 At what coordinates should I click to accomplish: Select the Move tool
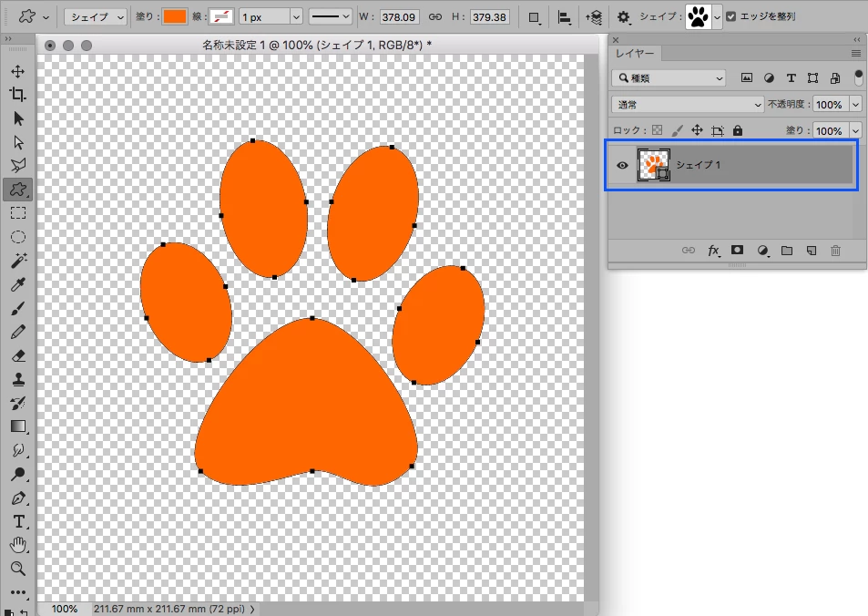pos(17,71)
